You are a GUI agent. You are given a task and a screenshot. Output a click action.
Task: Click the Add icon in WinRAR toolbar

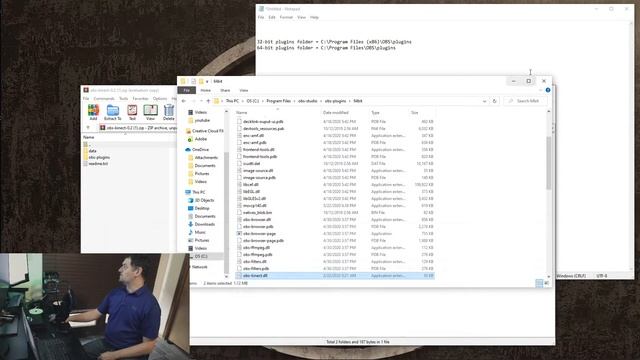[93, 112]
